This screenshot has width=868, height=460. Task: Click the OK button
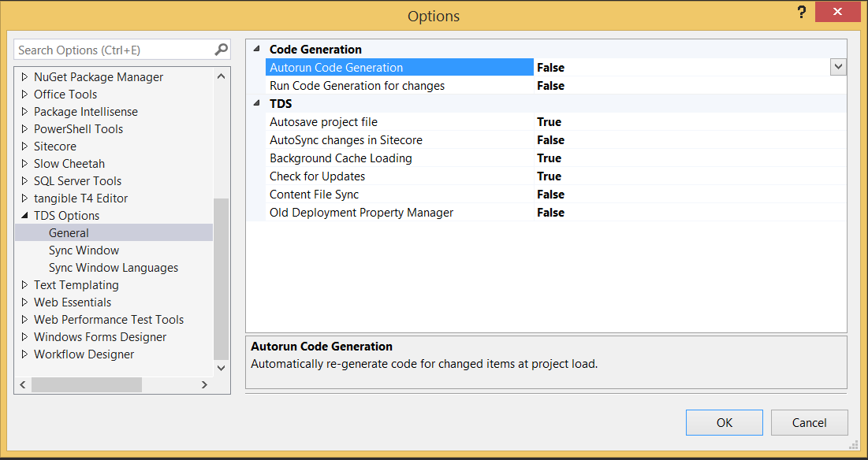coord(724,423)
